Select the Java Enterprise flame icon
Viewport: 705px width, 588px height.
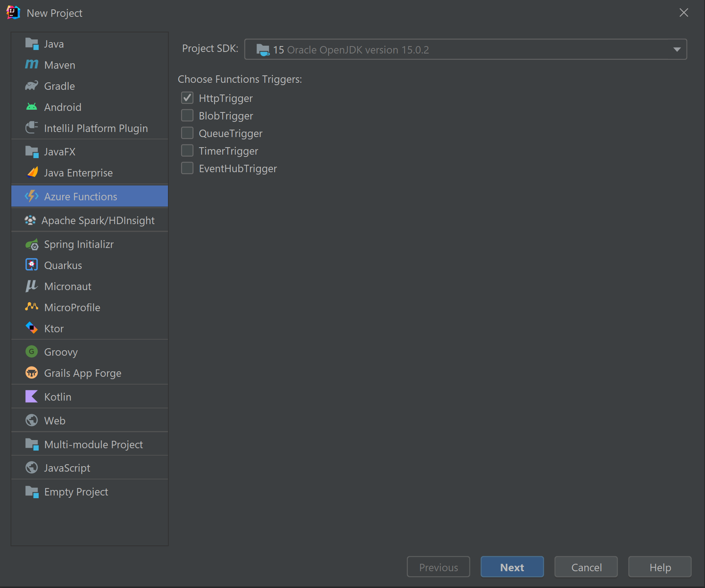tap(32, 172)
